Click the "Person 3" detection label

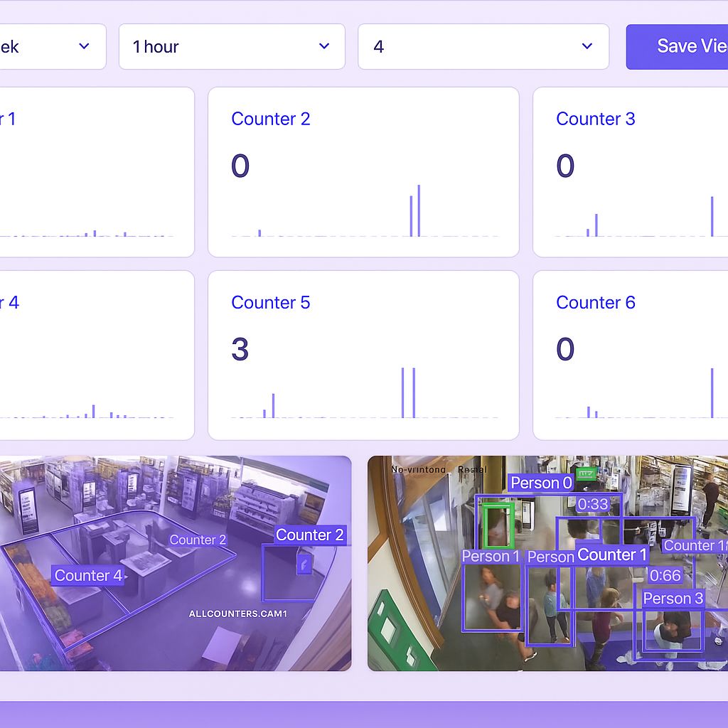pos(673,599)
